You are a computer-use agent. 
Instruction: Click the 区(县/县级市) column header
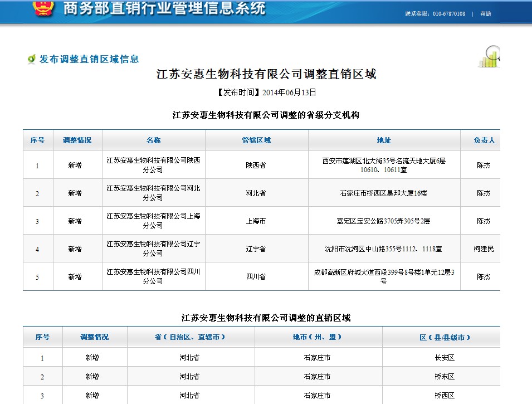tap(445, 337)
